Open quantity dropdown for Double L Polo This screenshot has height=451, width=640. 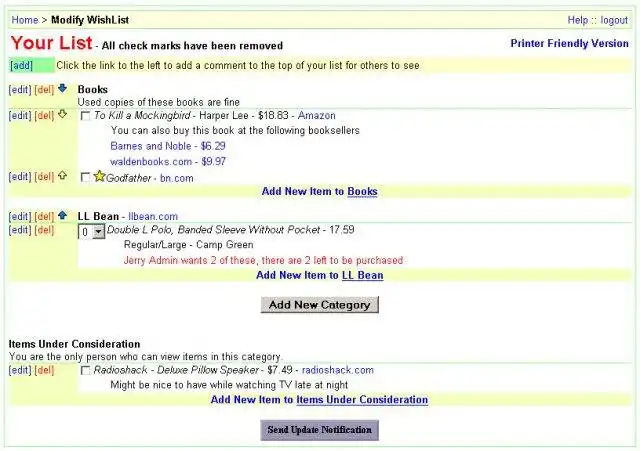91,232
